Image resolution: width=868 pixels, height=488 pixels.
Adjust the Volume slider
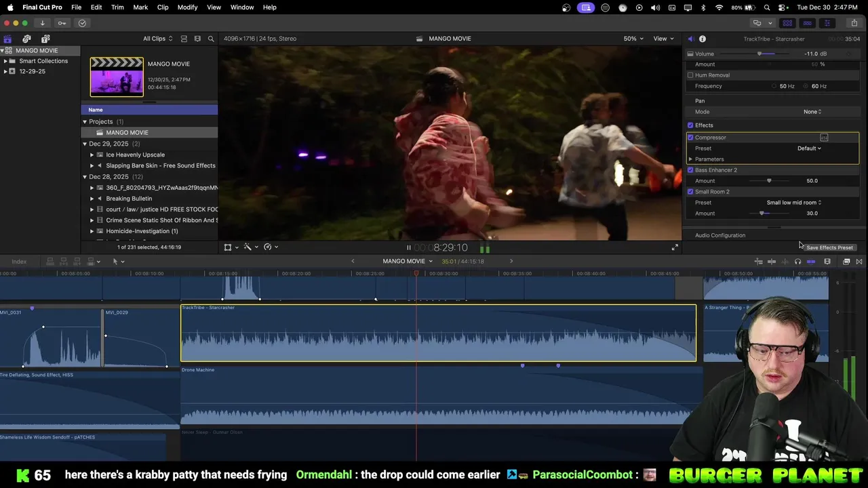[x=760, y=54]
